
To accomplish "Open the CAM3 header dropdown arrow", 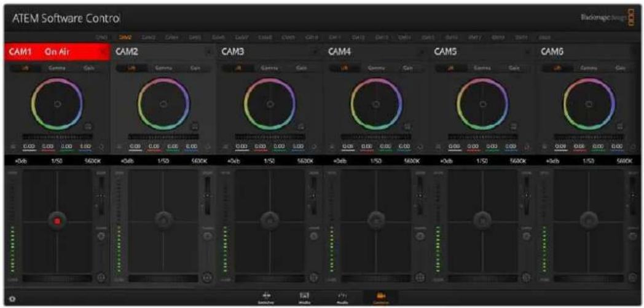I will [315, 53].
